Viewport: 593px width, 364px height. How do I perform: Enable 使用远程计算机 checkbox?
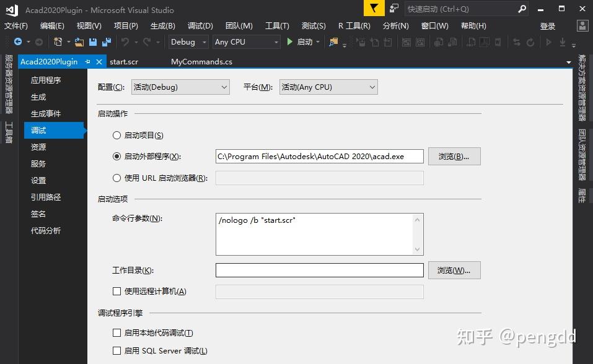coord(116,292)
